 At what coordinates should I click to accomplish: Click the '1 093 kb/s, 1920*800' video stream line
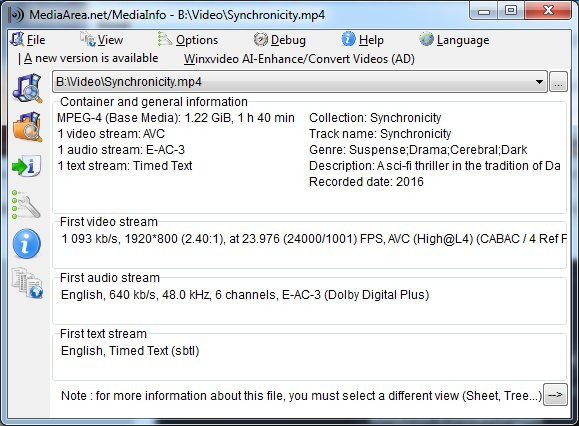click(314, 239)
